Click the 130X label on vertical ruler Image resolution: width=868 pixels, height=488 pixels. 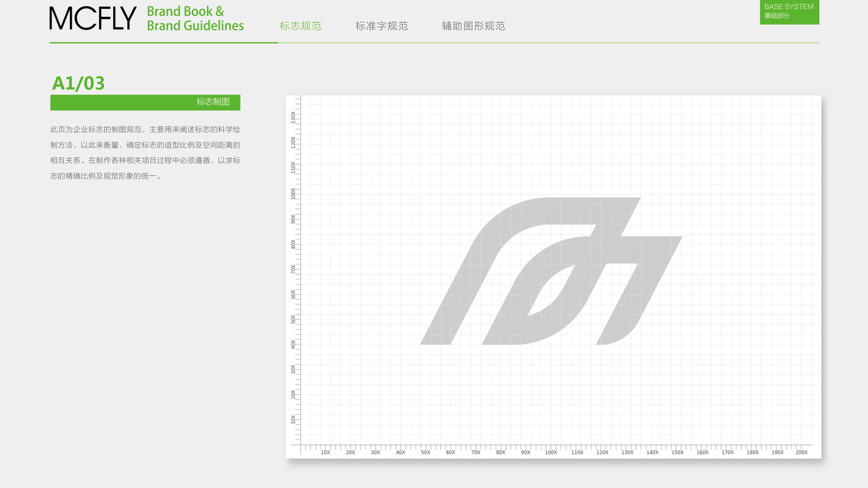[x=293, y=118]
